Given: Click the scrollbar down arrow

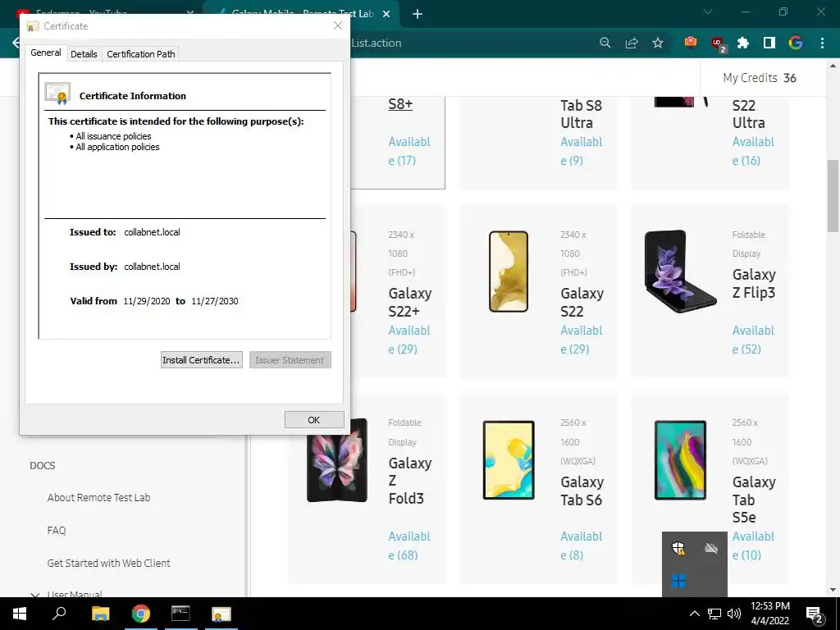Looking at the screenshot, I should pos(833,590).
